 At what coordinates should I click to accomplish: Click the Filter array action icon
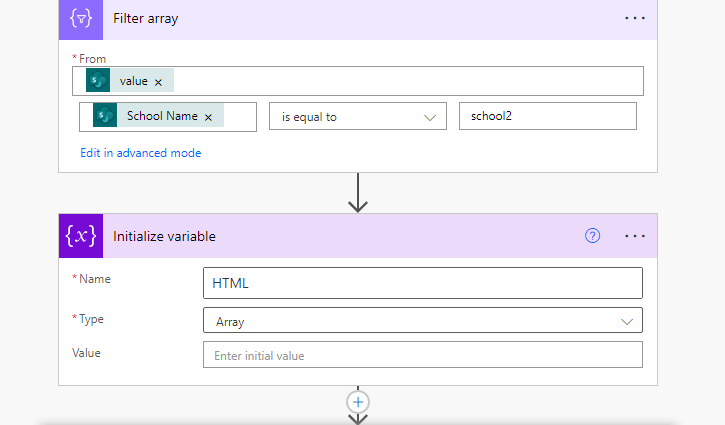pyautogui.click(x=81, y=19)
